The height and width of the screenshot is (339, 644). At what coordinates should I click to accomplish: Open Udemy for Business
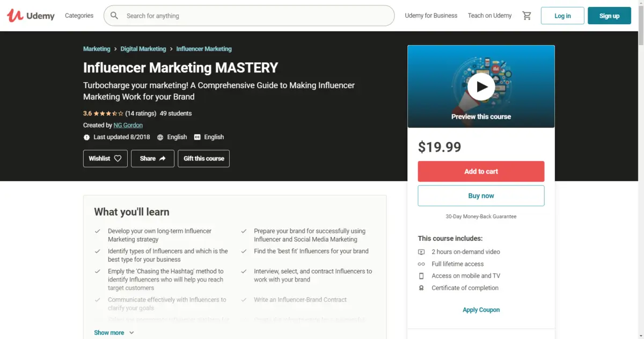tap(431, 16)
